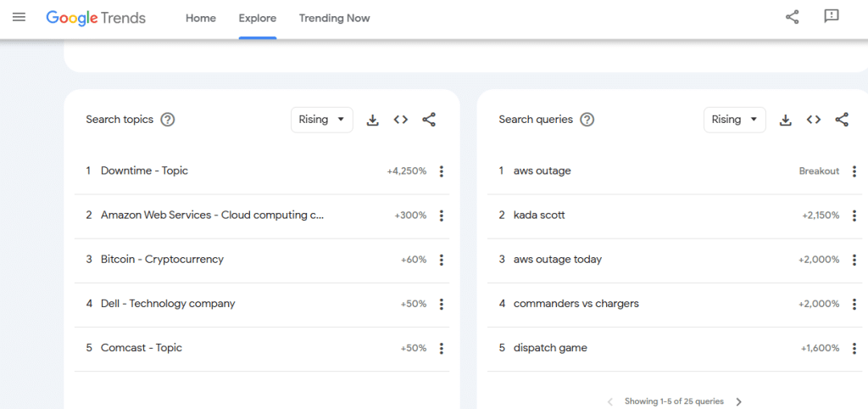Click the +1,600% value
This screenshot has width=868, height=409.
[821, 348]
